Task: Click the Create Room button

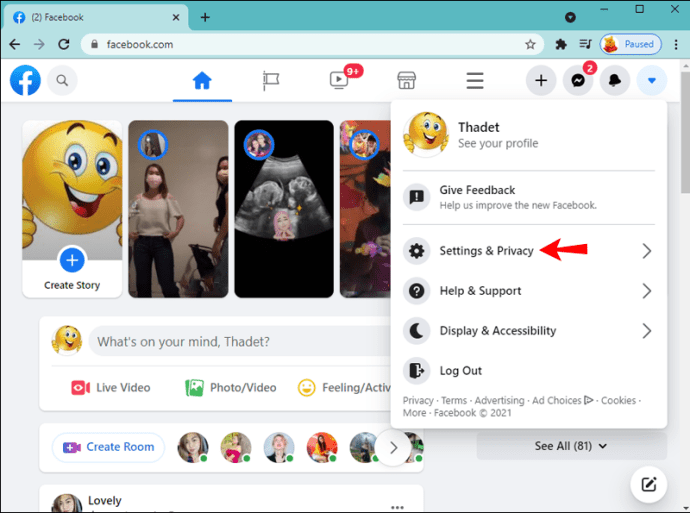Action: tap(108, 447)
